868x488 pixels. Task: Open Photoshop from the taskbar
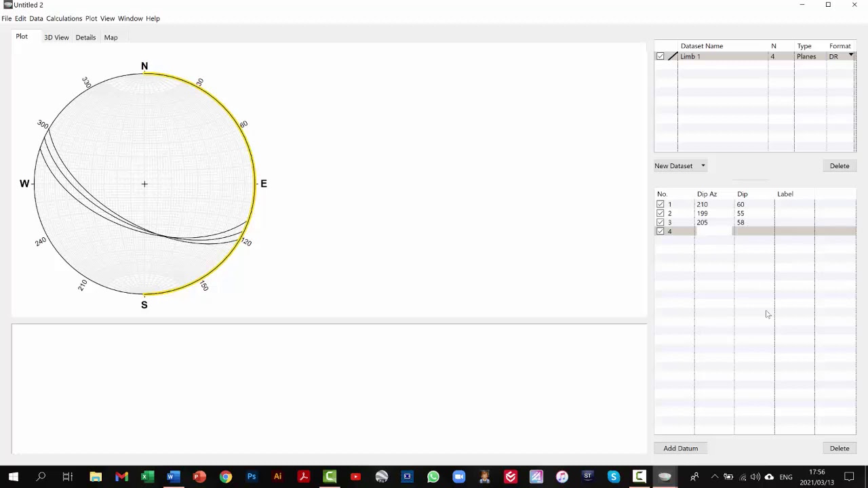tap(252, 477)
